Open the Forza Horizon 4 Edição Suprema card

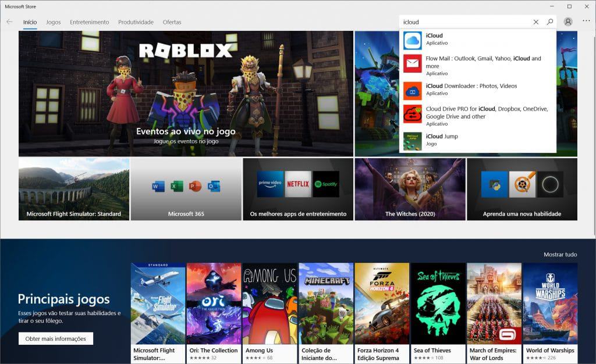382,313
